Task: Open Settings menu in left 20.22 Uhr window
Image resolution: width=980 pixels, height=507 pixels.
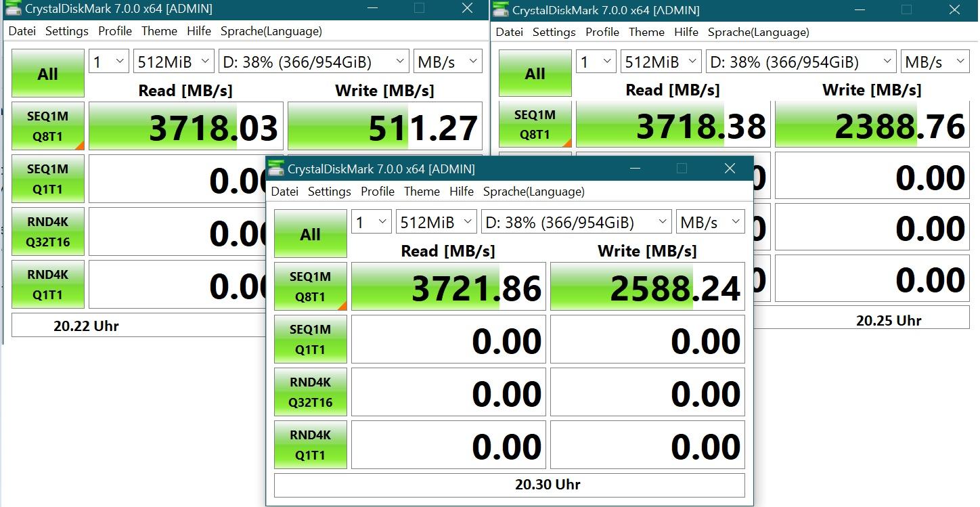Action: pos(67,31)
